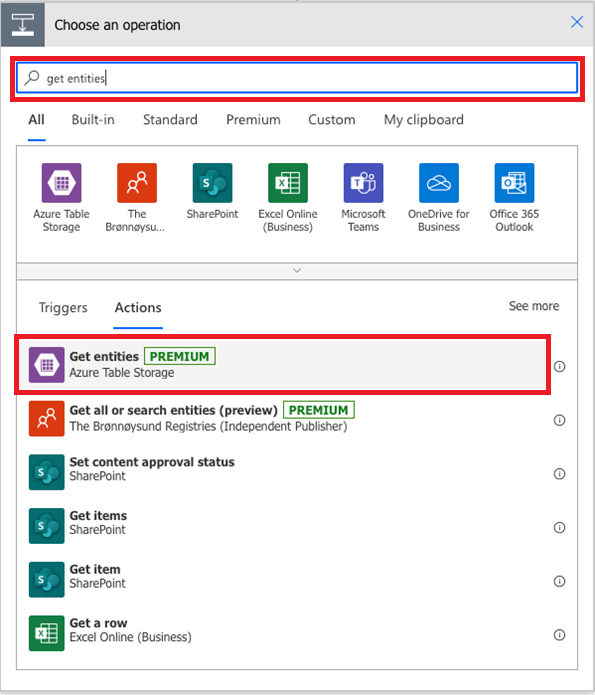595x695 pixels.
Task: Switch to the Triggers tab
Action: click(63, 308)
